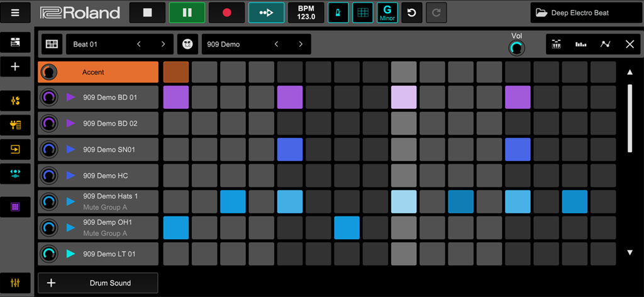Preview 909 Demo HC with play triangle
This screenshot has width=644, height=297.
tap(71, 176)
